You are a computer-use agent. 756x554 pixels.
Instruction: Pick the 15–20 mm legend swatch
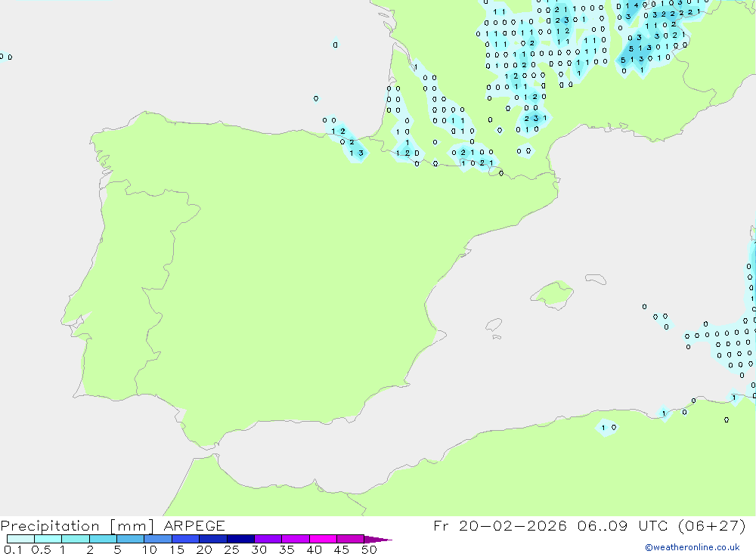click(186, 539)
